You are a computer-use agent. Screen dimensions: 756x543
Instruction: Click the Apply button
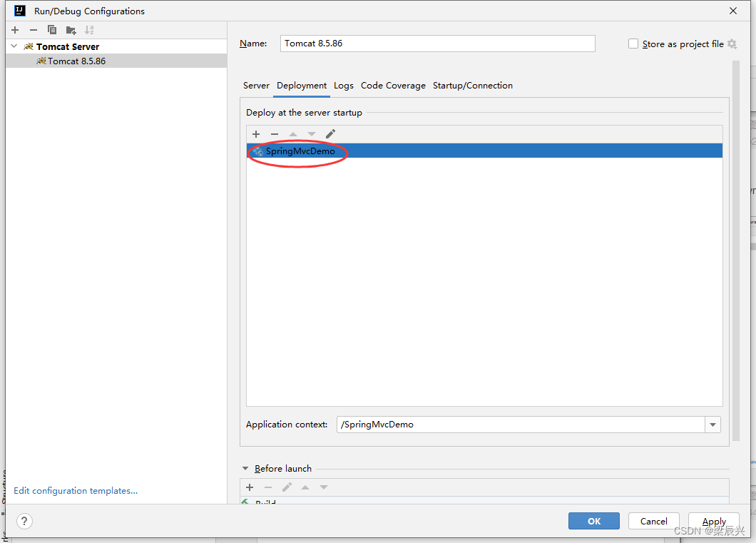coord(714,521)
